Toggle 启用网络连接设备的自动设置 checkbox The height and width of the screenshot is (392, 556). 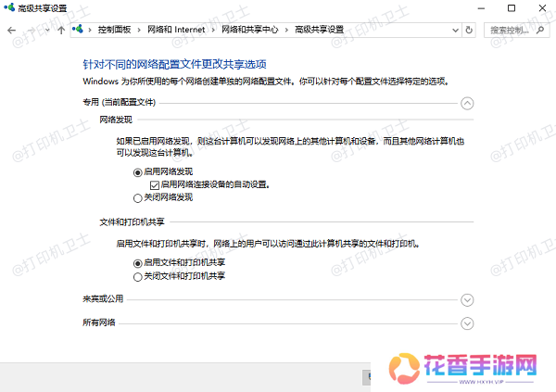[153, 184]
